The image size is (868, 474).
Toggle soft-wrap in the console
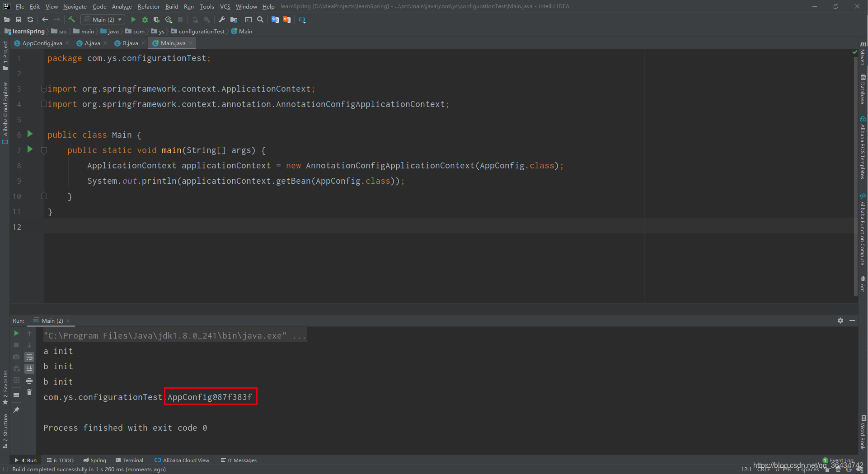(29, 357)
